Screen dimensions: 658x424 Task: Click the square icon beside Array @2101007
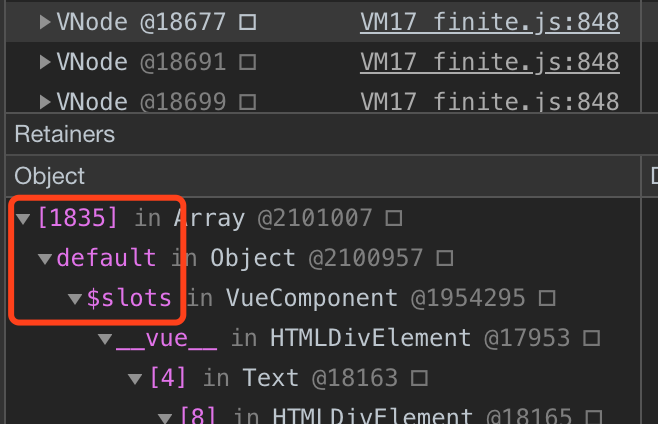pos(394,218)
